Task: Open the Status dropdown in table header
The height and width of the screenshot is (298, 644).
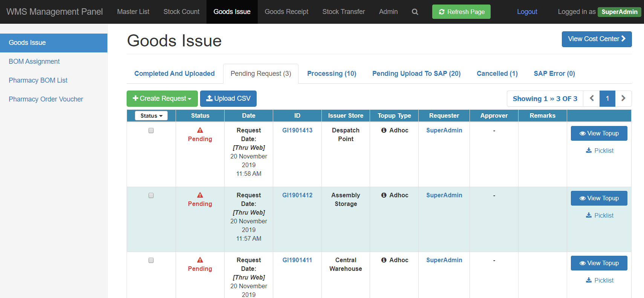Action: pyautogui.click(x=151, y=116)
